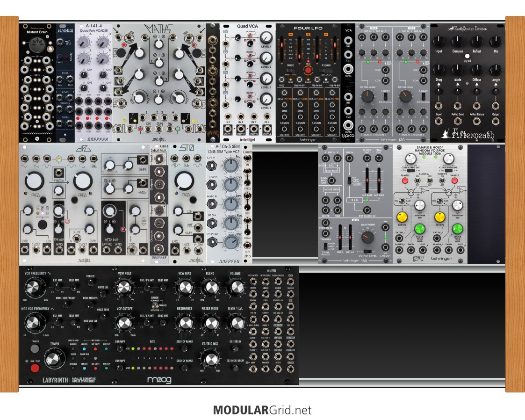The height and width of the screenshot is (420, 525).
Task: Click the Afterneath Mix knob
Action: (x=496, y=42)
